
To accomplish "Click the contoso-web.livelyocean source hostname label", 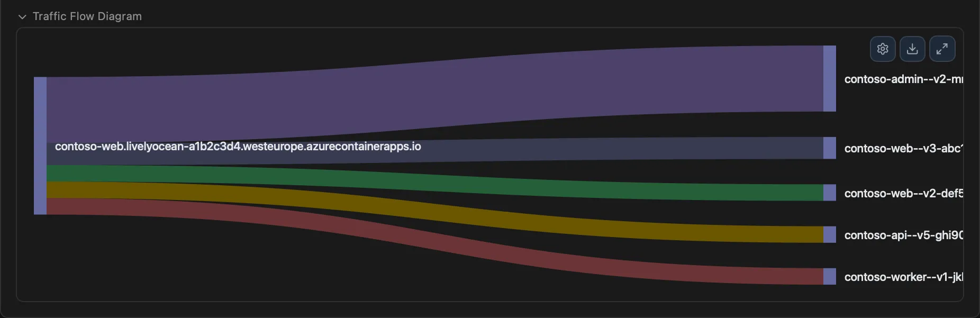I will [238, 147].
